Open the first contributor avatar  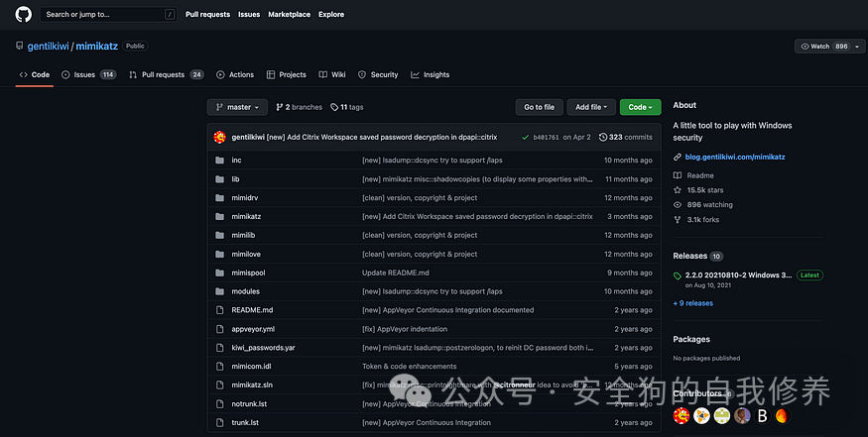(x=682, y=415)
